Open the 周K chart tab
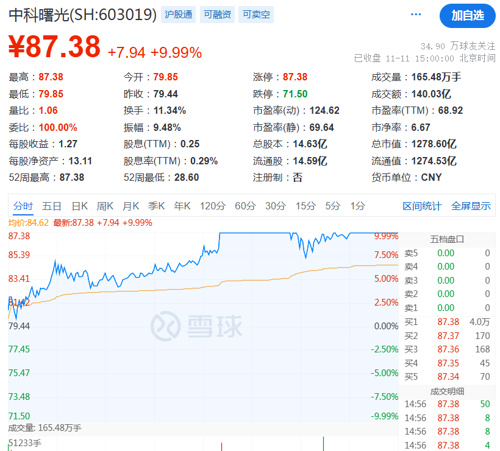Viewport: 500px width, 451px height. click(105, 206)
